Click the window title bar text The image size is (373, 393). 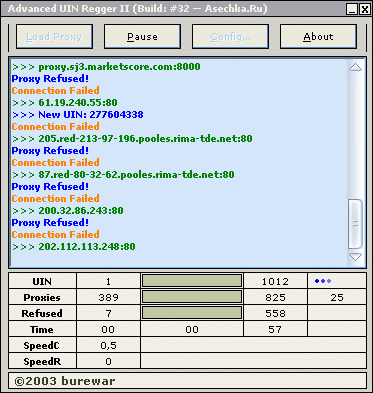137,9
